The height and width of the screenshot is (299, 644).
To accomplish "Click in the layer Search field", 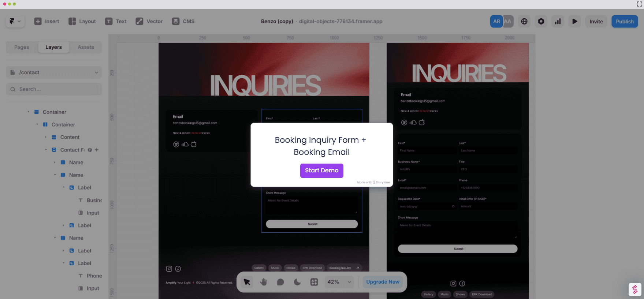I will [54, 89].
